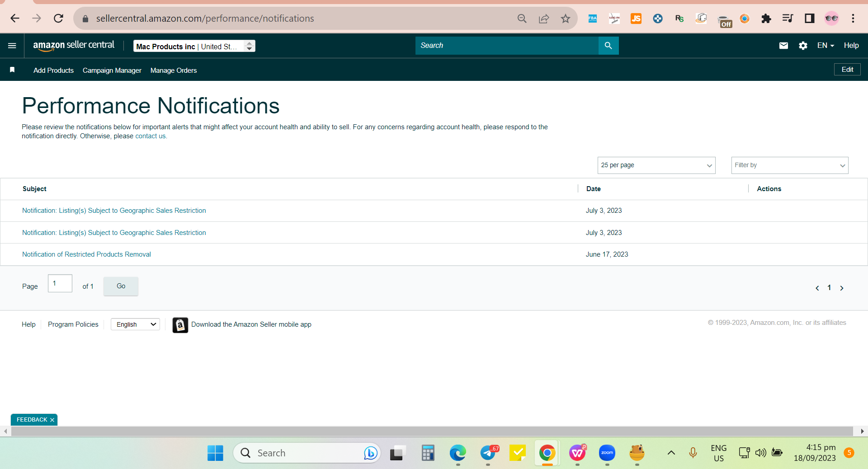Switch the Mac Products inc account selector
This screenshot has height=469, width=868.
click(x=194, y=46)
